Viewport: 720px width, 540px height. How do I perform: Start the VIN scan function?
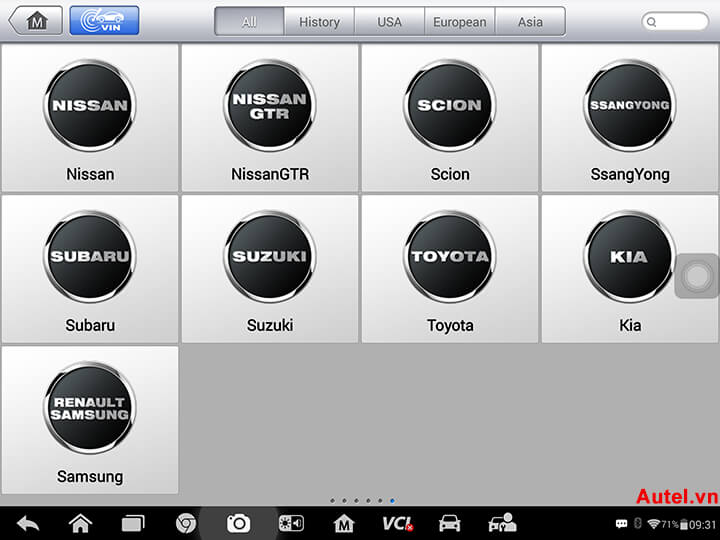(x=104, y=21)
